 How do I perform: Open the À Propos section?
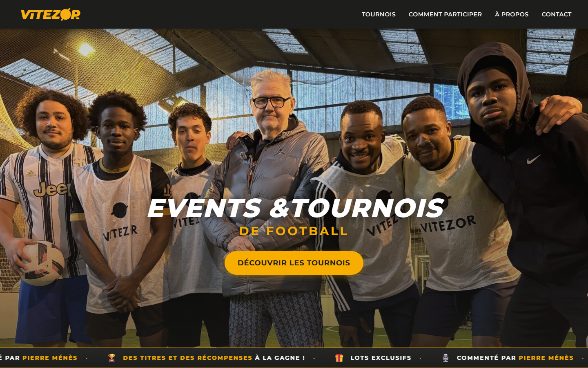[512, 14]
